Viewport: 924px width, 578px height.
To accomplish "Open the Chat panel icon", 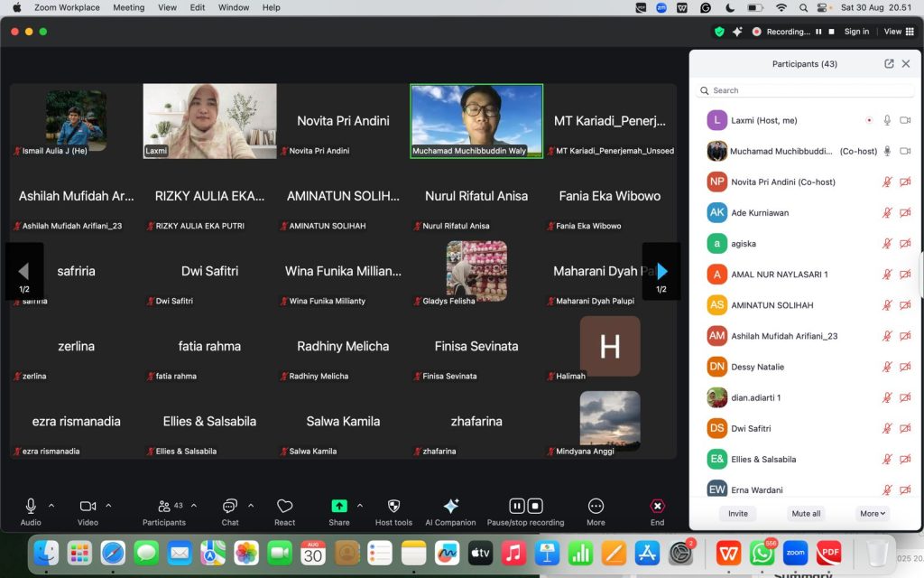I will click(x=230, y=507).
